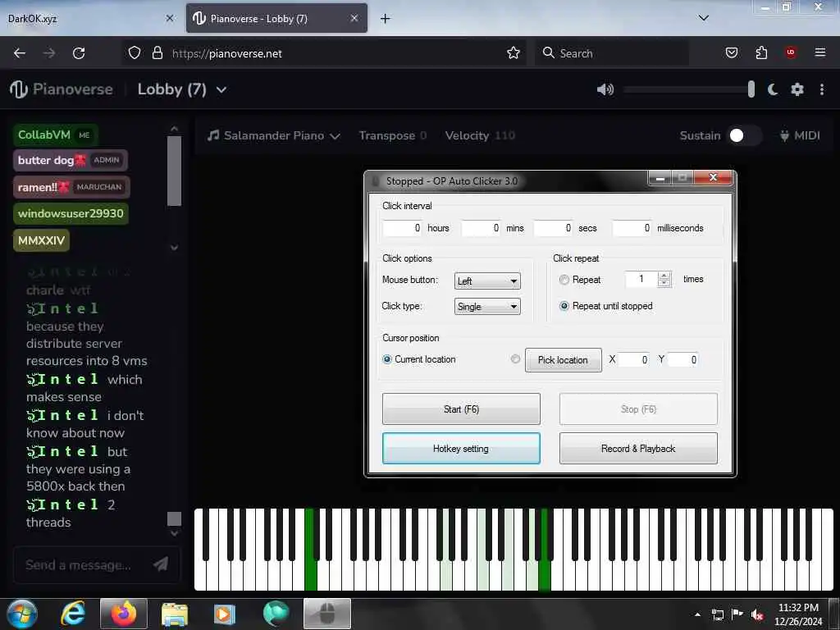The width and height of the screenshot is (840, 630).
Task: Select the Repeat times radio button
Action: pos(564,280)
